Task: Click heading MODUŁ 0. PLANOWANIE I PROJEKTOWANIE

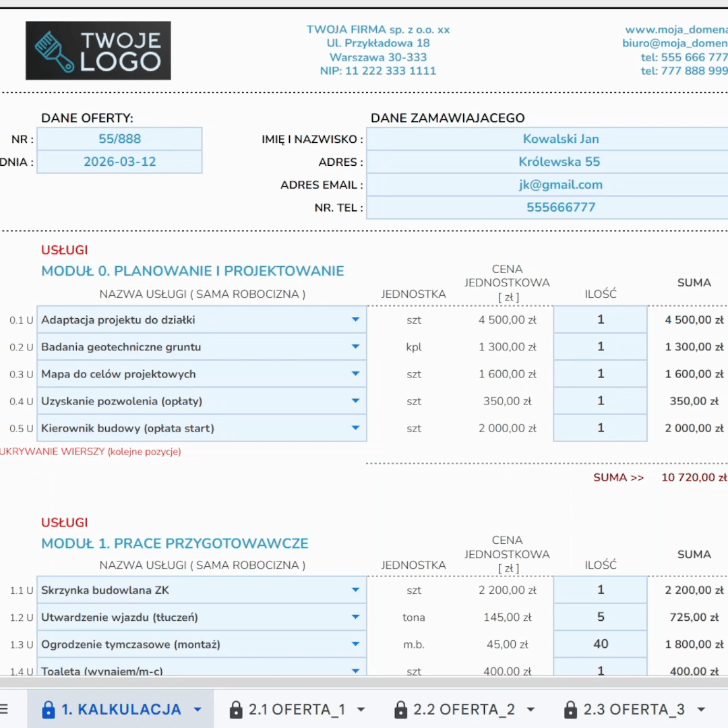Action: (193, 271)
